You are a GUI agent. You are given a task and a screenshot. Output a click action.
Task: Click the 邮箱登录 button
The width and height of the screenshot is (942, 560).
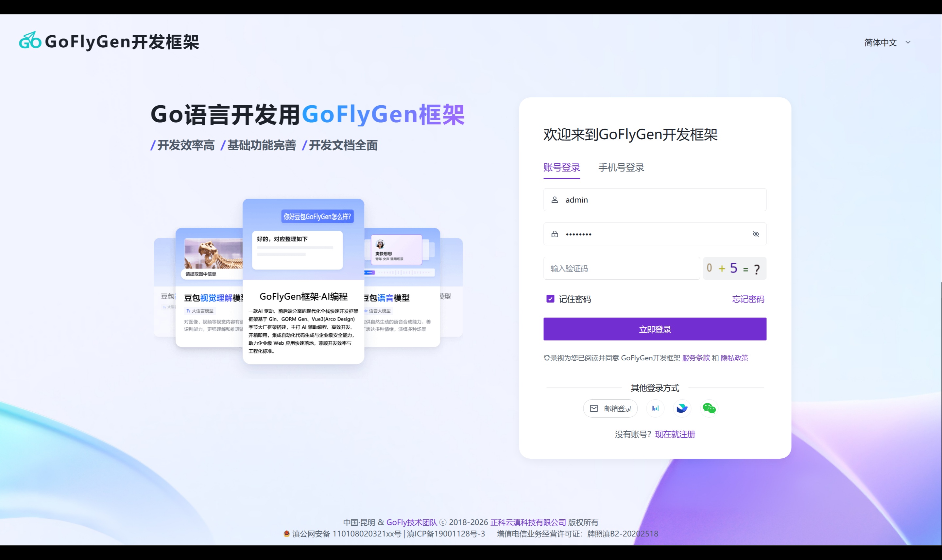point(610,408)
